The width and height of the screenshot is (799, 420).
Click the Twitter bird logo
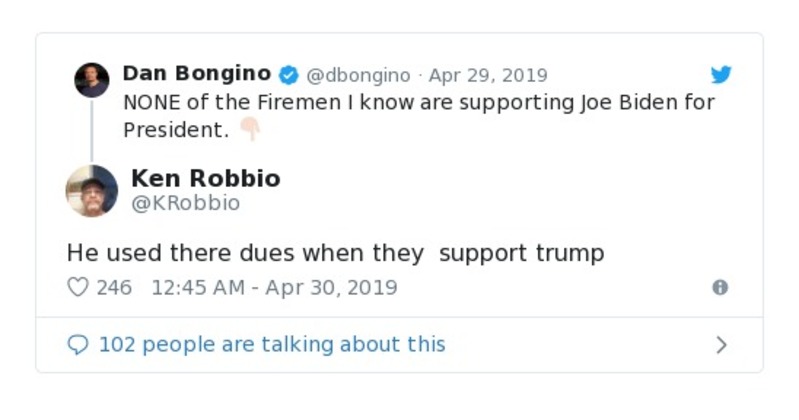point(721,75)
